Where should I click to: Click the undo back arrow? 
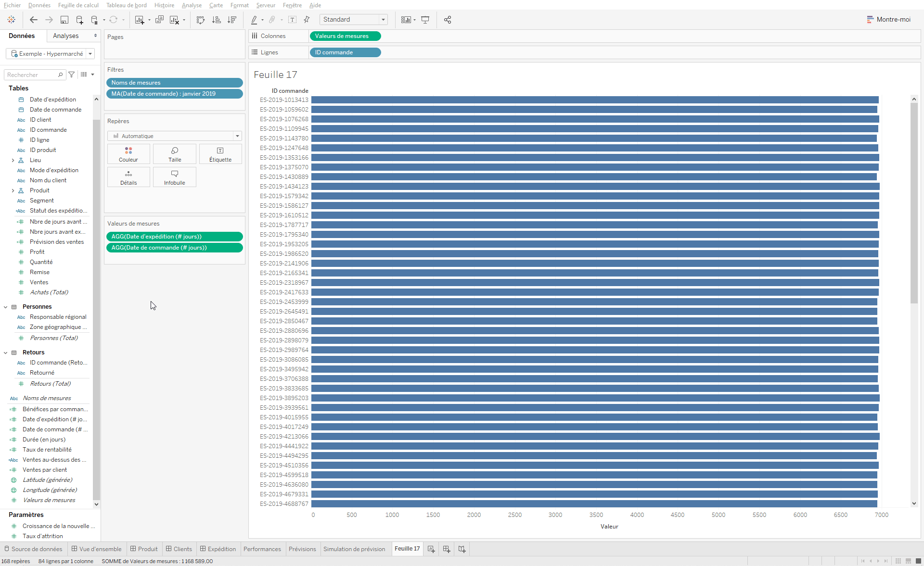tap(33, 20)
